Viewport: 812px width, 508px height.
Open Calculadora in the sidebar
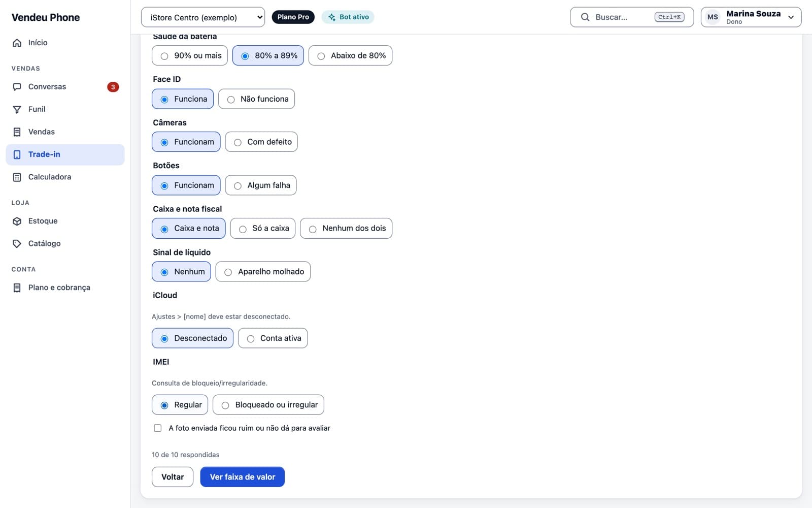click(x=65, y=177)
